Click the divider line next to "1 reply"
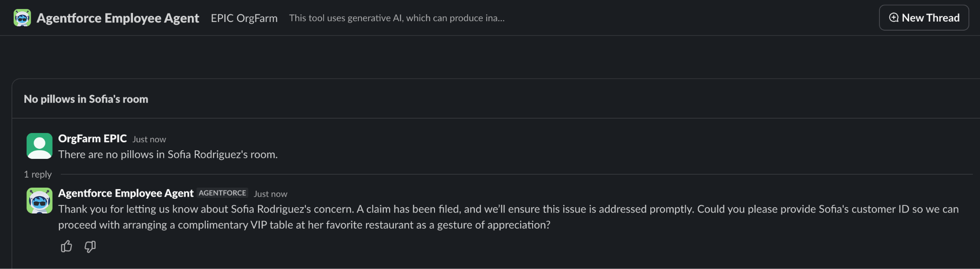The height and width of the screenshot is (269, 980). pos(479,174)
